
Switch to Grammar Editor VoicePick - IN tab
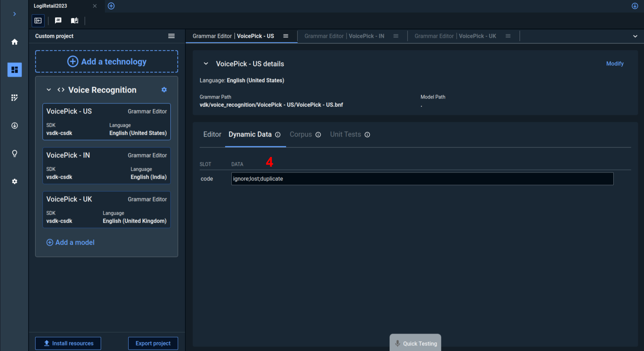point(344,36)
